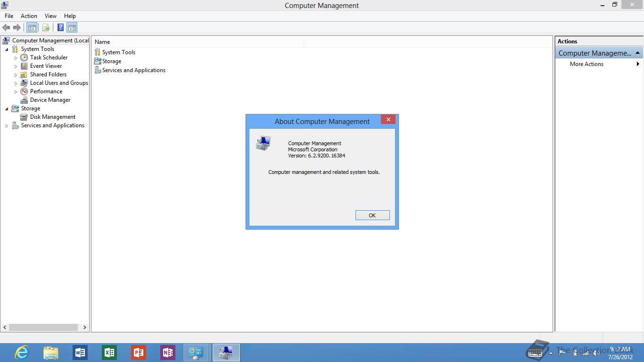Click the Export List toolbar icon
Image resolution: width=644 pixels, height=362 pixels.
[46, 28]
